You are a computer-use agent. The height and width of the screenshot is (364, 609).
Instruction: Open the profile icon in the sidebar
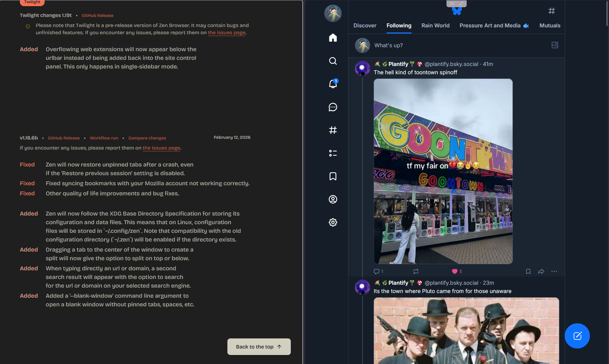coord(333,199)
